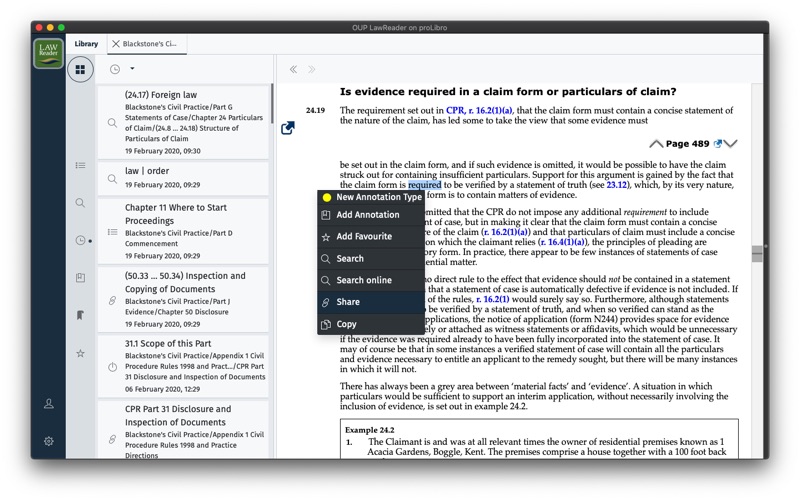800x500 pixels.
Task: Select the Blackstone's Ci... tab
Action: (x=149, y=44)
